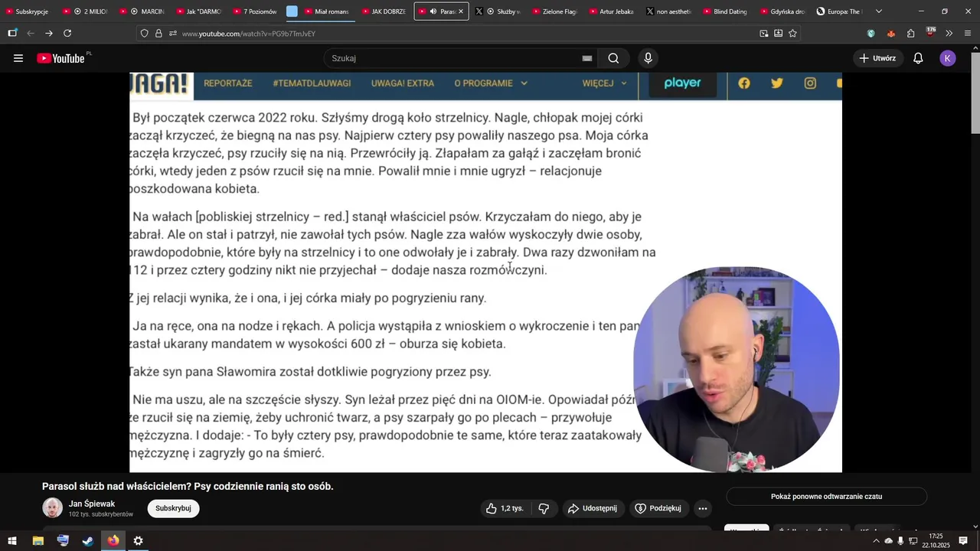980x551 pixels.
Task: Switch to the Artur Jebaka tab
Action: click(611, 11)
